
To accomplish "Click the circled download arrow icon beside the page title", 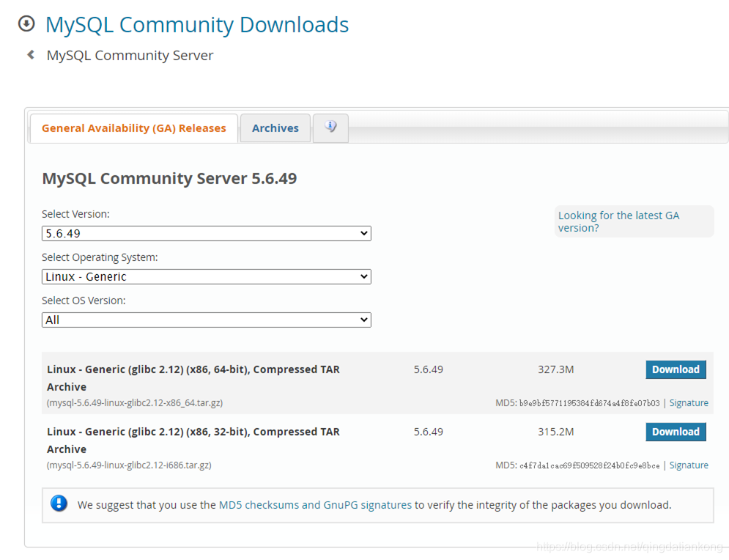I will pyautogui.click(x=26, y=23).
